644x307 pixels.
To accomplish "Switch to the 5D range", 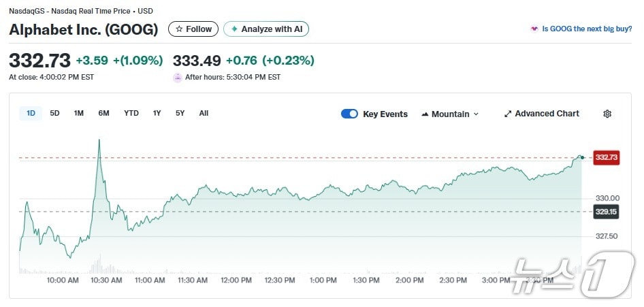I will pyautogui.click(x=54, y=113).
